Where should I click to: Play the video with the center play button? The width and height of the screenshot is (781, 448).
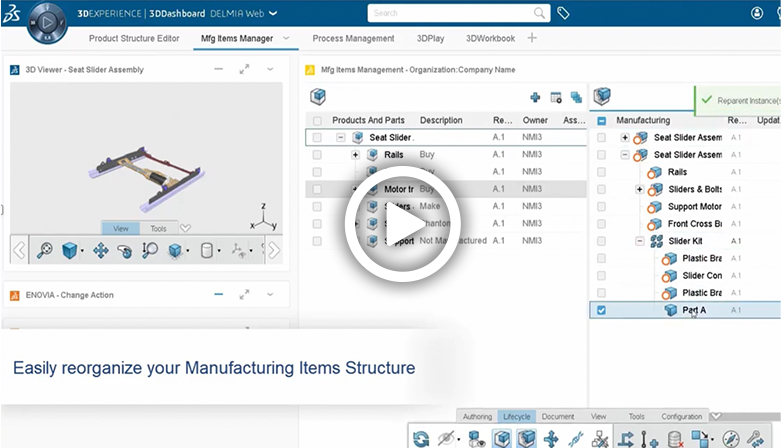click(402, 224)
